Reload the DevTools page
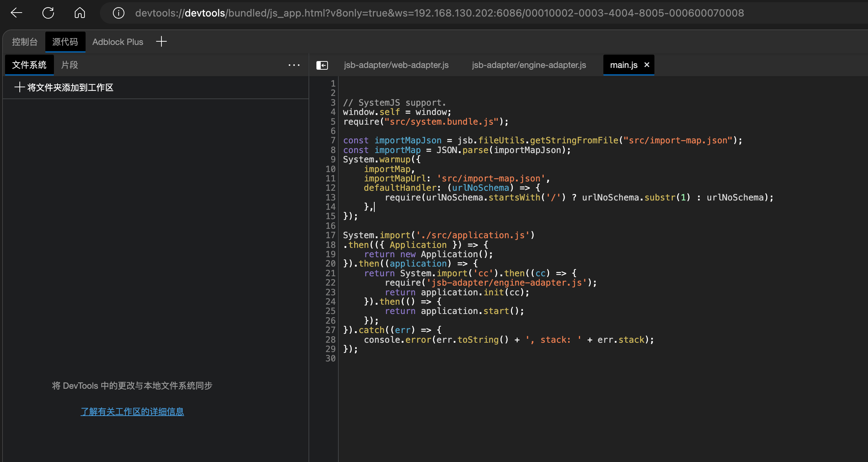This screenshot has height=462, width=868. click(48, 13)
